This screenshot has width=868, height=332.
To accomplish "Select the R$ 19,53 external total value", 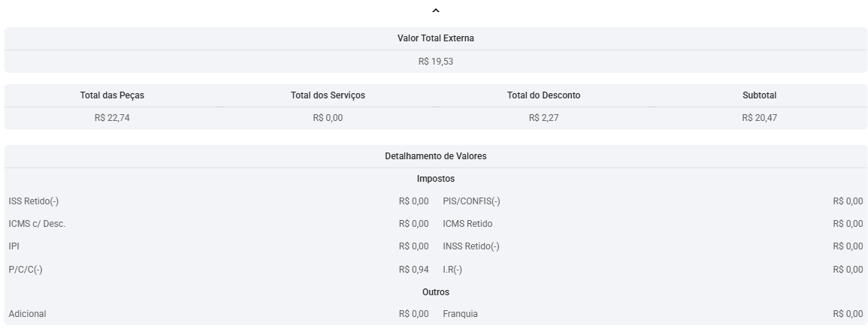I will [x=436, y=62].
